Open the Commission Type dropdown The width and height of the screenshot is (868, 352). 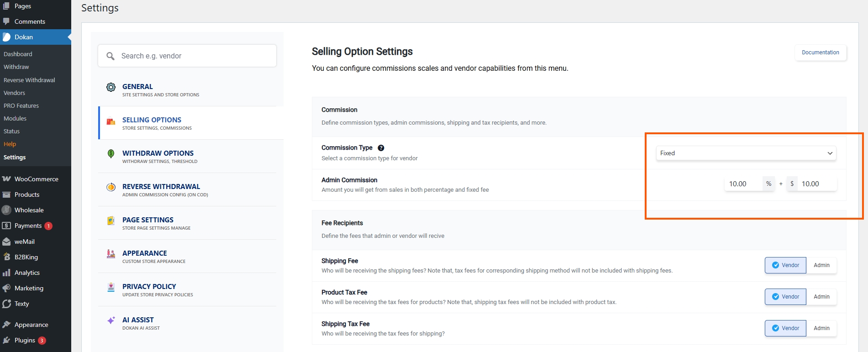tap(746, 153)
